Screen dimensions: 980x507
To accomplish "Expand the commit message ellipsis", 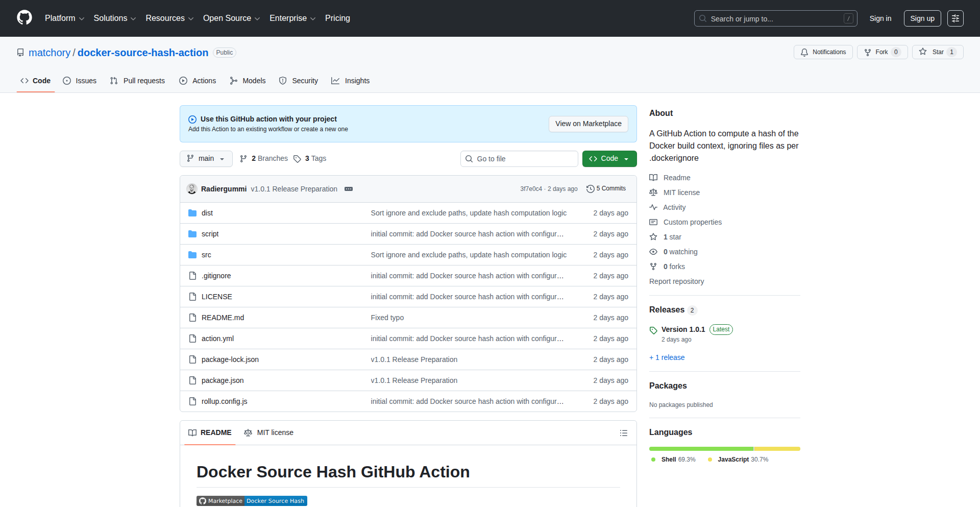I will pyautogui.click(x=349, y=189).
